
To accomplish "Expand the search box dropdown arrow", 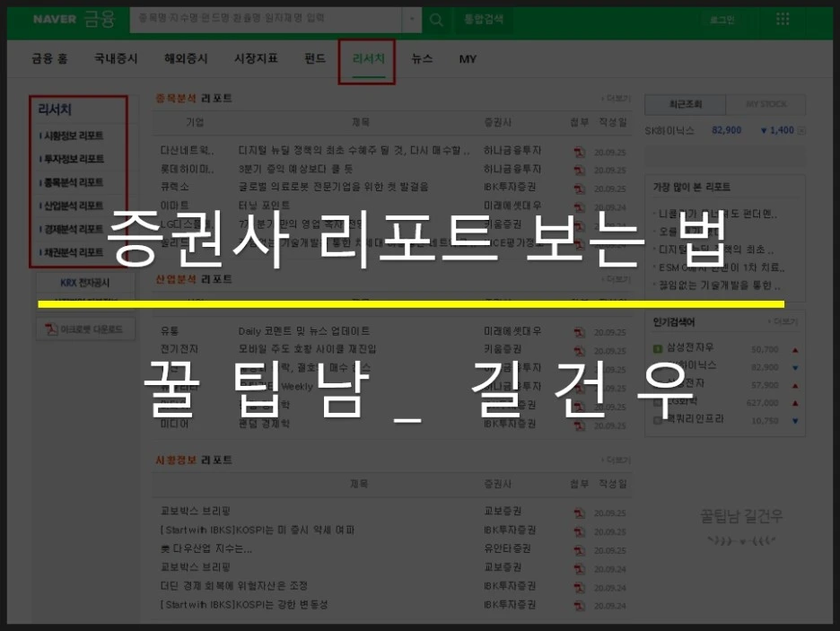I will coord(411,19).
